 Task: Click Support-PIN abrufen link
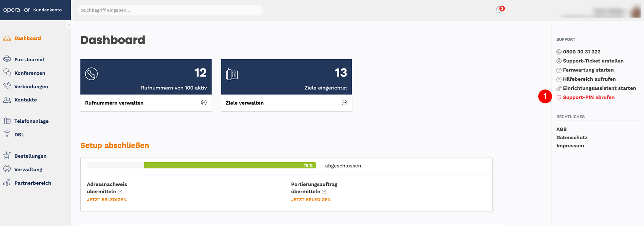pyautogui.click(x=589, y=98)
